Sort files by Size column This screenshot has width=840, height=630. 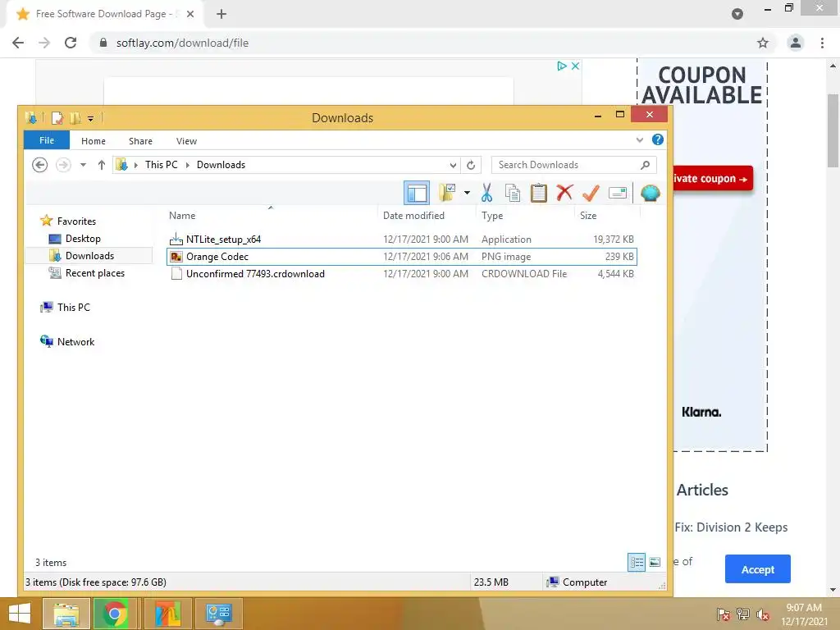(587, 216)
